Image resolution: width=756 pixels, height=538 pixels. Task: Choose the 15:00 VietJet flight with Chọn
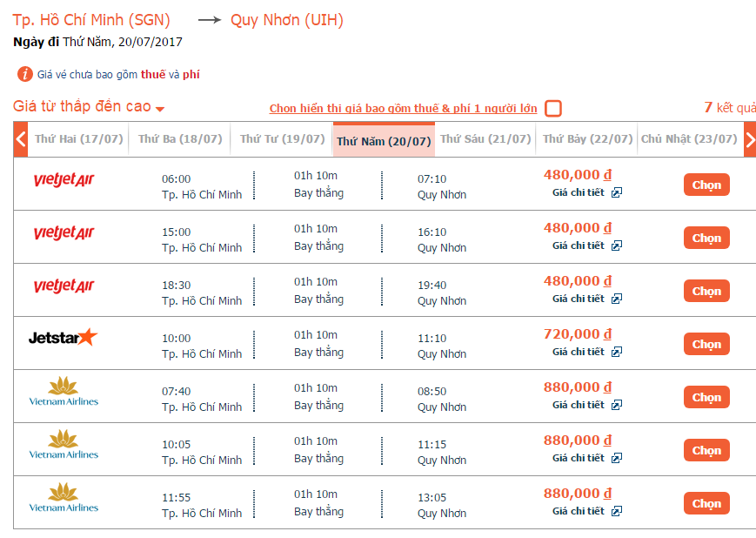coord(706,238)
